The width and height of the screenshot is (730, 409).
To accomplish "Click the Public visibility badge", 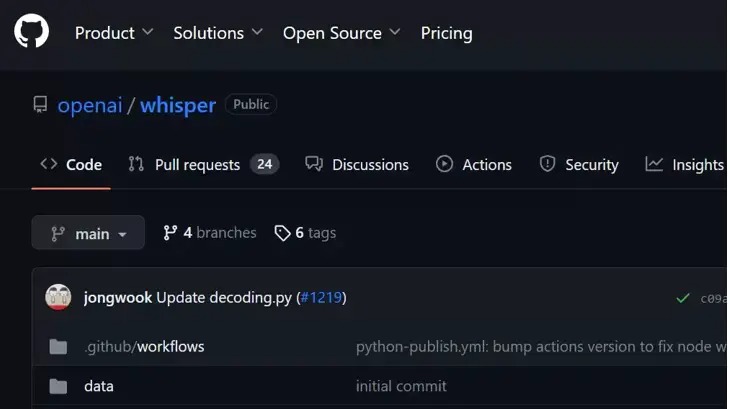I will click(x=251, y=104).
